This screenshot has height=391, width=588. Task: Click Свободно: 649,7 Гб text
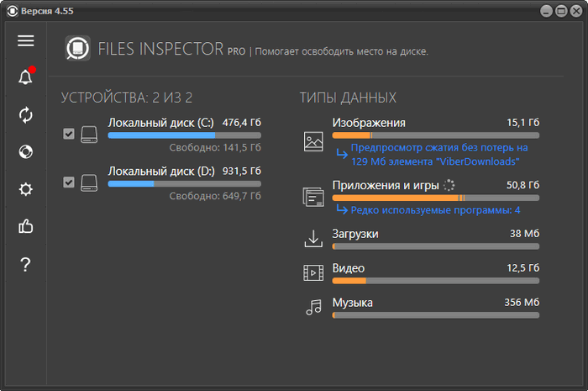(x=215, y=196)
